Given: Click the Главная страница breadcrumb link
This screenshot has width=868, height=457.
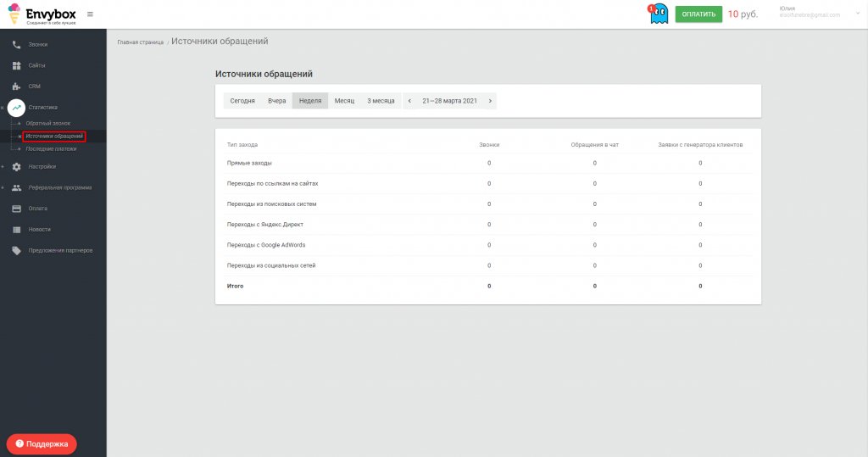Looking at the screenshot, I should click(141, 42).
